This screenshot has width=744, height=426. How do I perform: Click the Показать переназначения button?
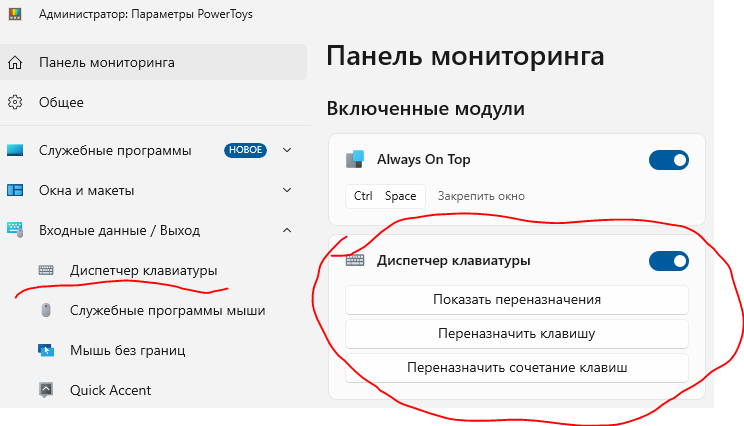(517, 300)
